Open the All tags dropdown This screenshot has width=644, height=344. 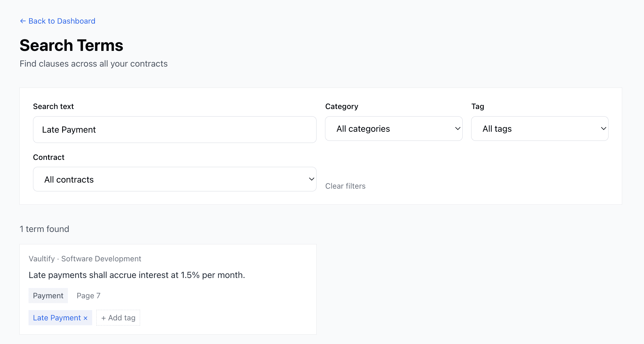(539, 128)
